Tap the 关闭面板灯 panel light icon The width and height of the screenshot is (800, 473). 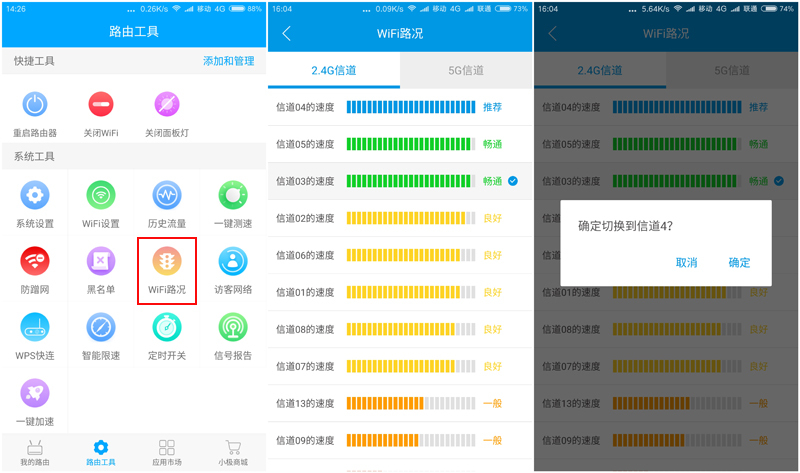tap(166, 105)
